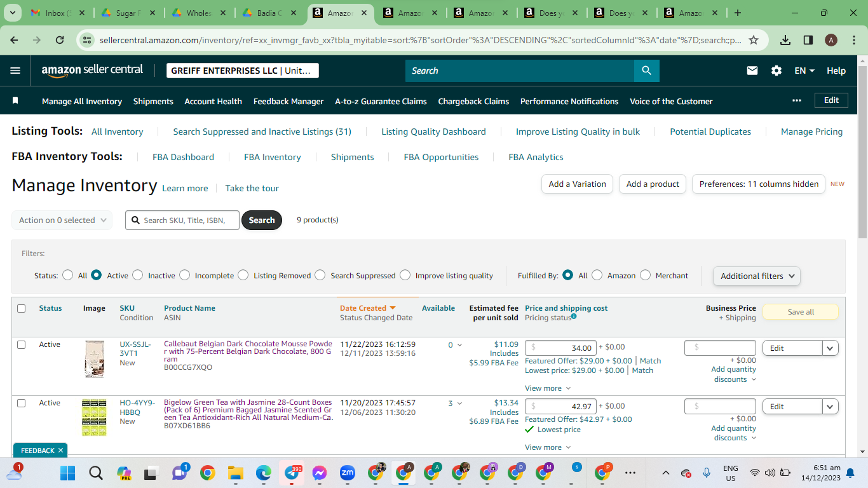868x488 pixels.
Task: Open Preferences: 11 columns hidden
Action: pyautogui.click(x=759, y=184)
